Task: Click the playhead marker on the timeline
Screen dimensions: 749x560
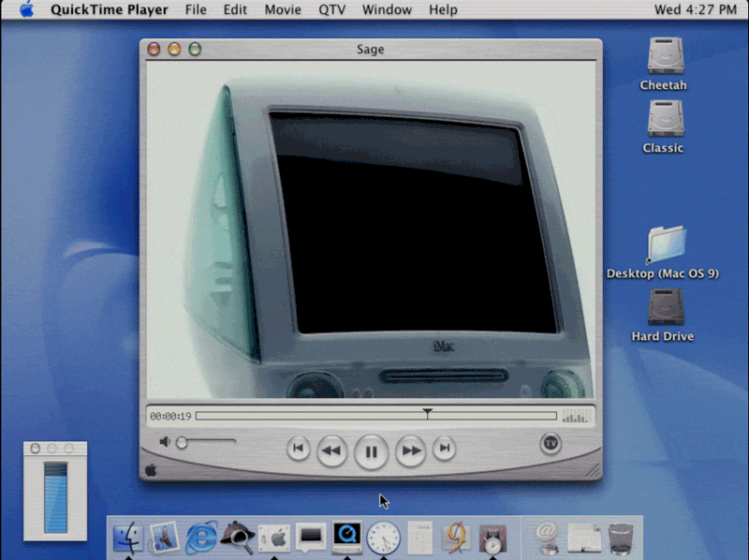Action: pos(428,414)
